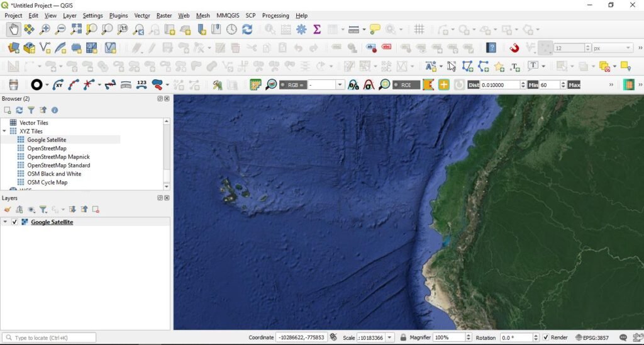
Task: Collapse the XYZ Tiles tree node
Action: (4, 131)
